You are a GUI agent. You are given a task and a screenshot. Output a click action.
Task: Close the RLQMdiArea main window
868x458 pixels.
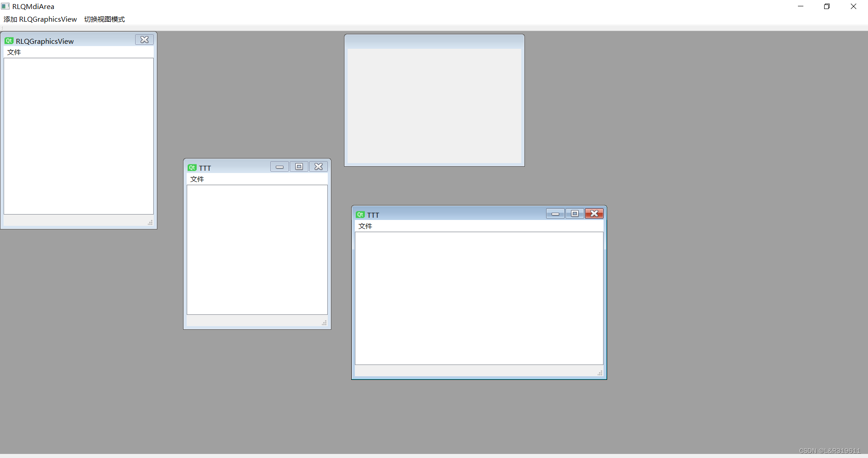click(854, 6)
